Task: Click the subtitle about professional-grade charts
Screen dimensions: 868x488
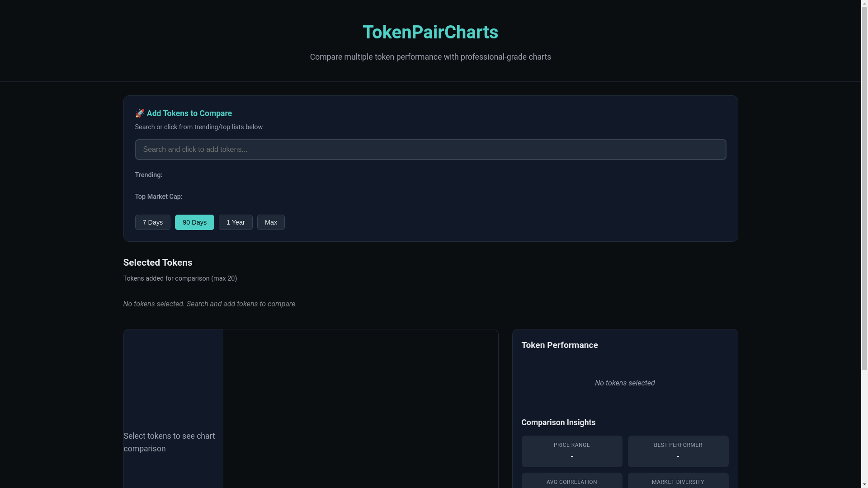Action: 430,57
